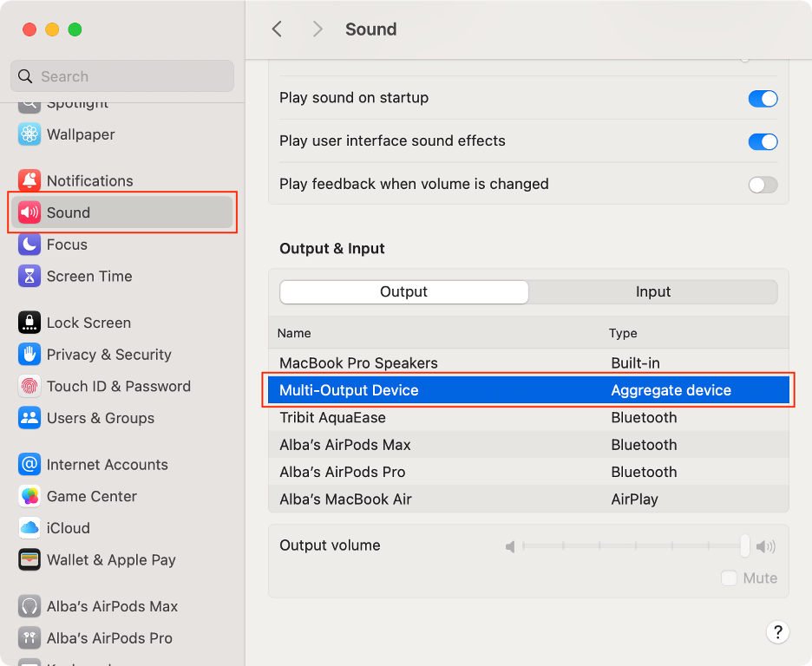Screen dimensions: 812x666
Task: Switch to the Input tab
Action: 653,292
